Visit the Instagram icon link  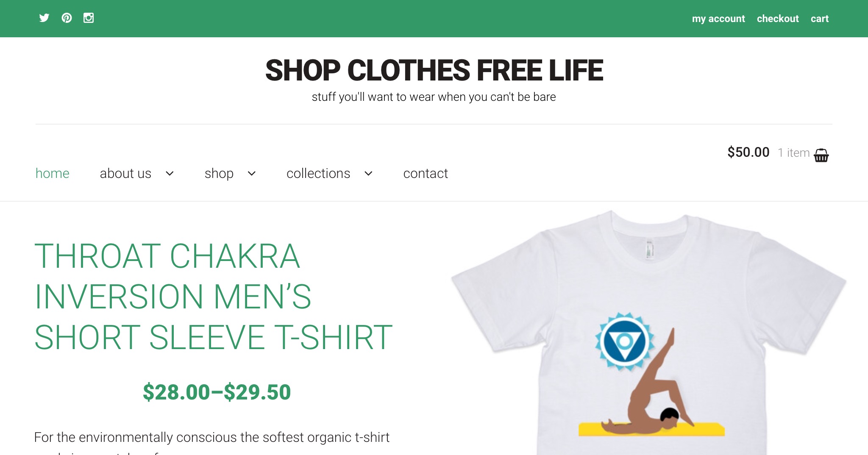coord(89,18)
